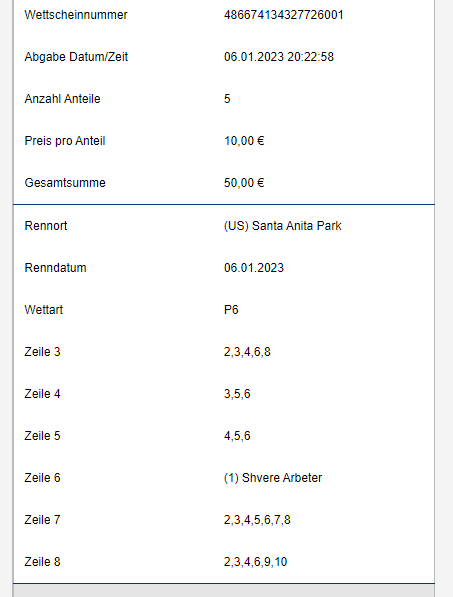The image size is (453, 597).
Task: Select the Gesamtsumme amount 50,00 €
Action: [x=244, y=183]
